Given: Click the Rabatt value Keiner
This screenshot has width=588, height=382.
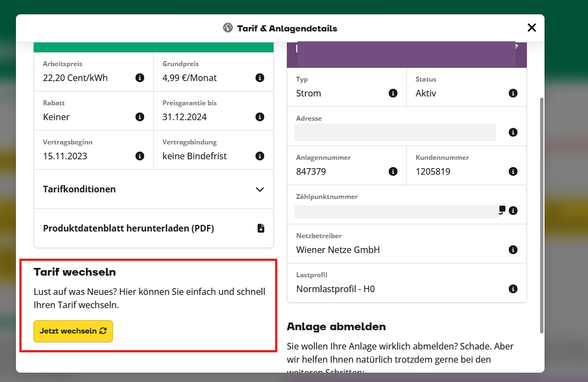Looking at the screenshot, I should point(56,117).
